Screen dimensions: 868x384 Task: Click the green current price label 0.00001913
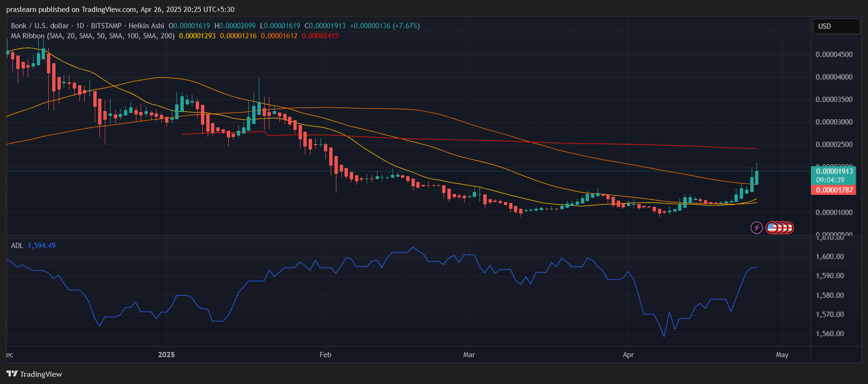[x=834, y=171]
